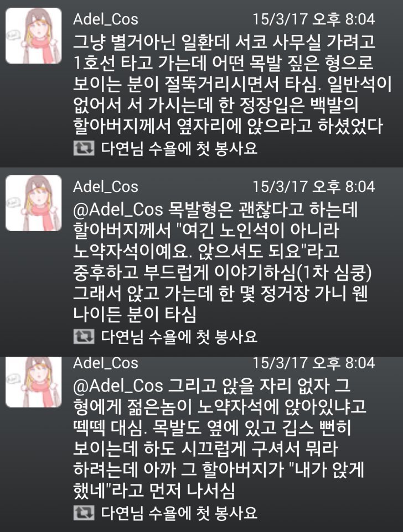Open the second tweet body mentioning 노약자석이예요

(x=223, y=262)
